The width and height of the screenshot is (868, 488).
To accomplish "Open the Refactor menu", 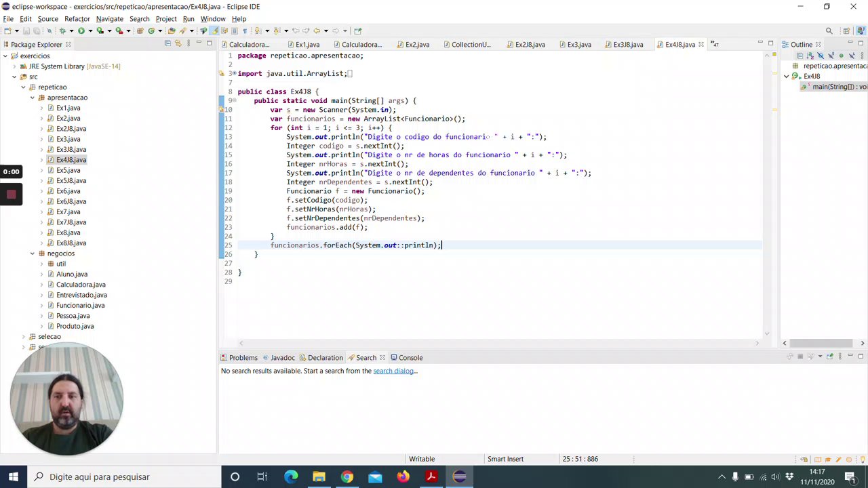I will (x=77, y=19).
